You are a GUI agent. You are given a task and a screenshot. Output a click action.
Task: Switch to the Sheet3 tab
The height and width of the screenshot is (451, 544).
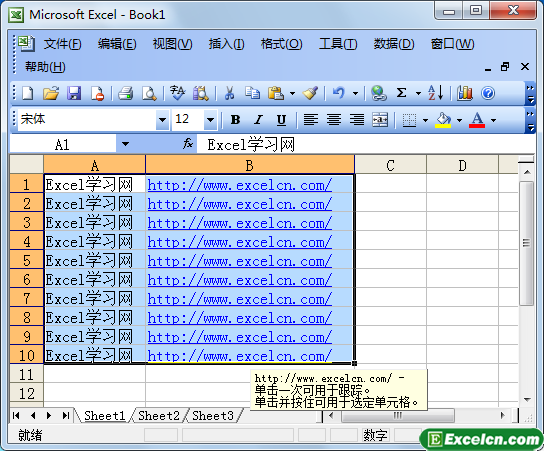tap(213, 415)
